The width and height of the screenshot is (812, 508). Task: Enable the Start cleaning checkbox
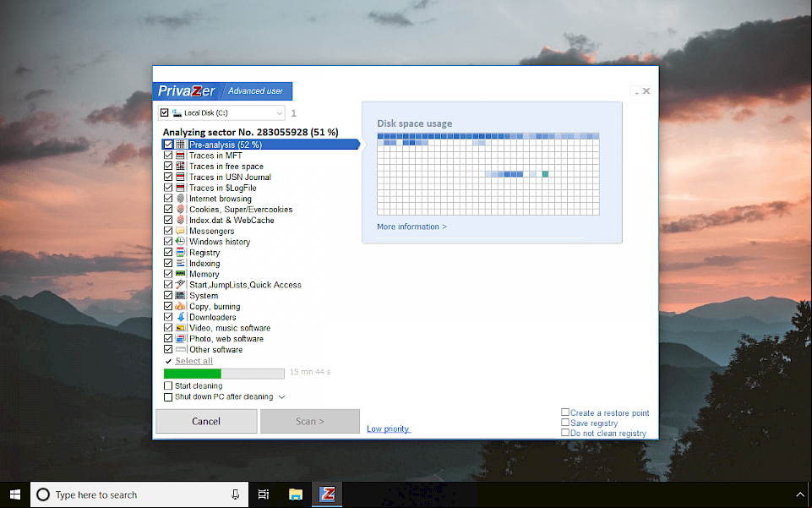[168, 385]
